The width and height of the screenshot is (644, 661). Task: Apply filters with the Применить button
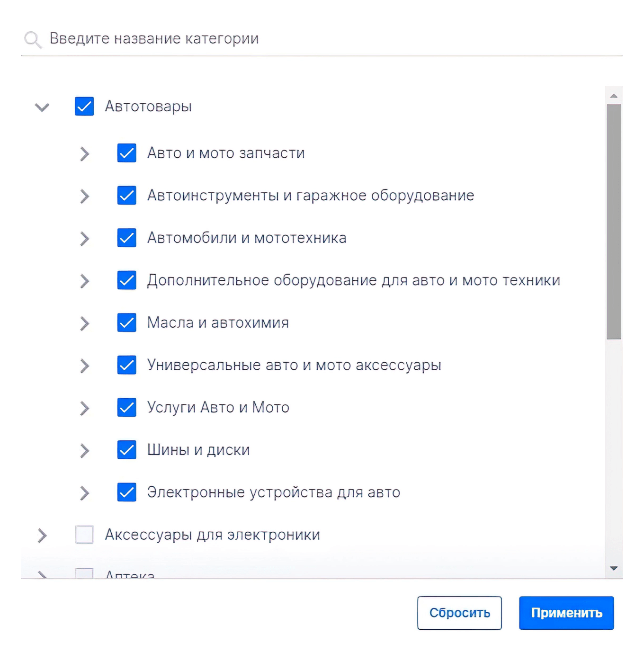pyautogui.click(x=566, y=612)
